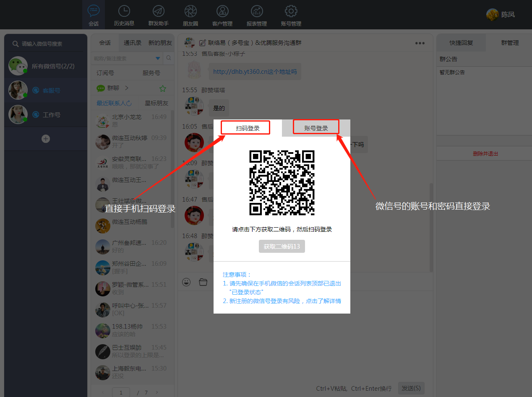Open chat with 罗颖-微管系…
Screen dimensions: 532x397
click(x=131, y=288)
